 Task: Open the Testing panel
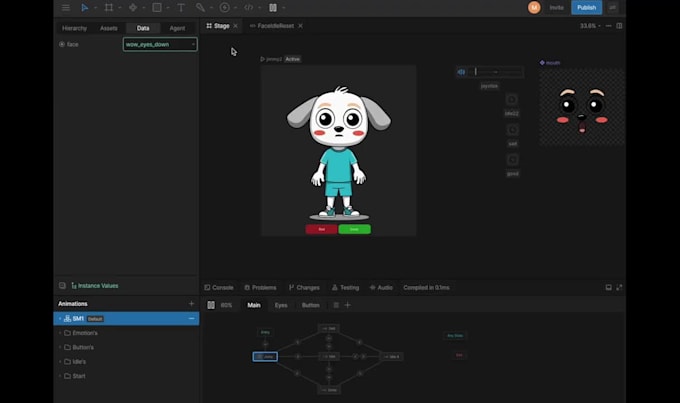(x=345, y=288)
